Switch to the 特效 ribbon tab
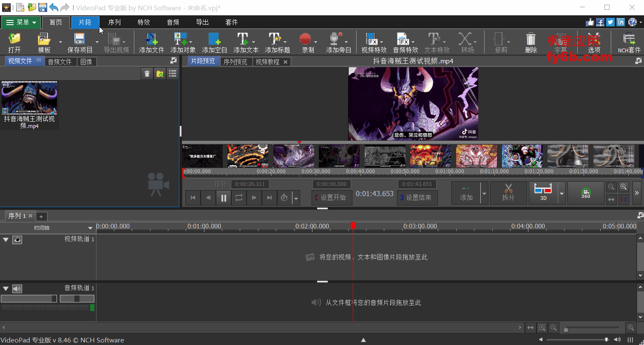The image size is (644, 345). 144,22
